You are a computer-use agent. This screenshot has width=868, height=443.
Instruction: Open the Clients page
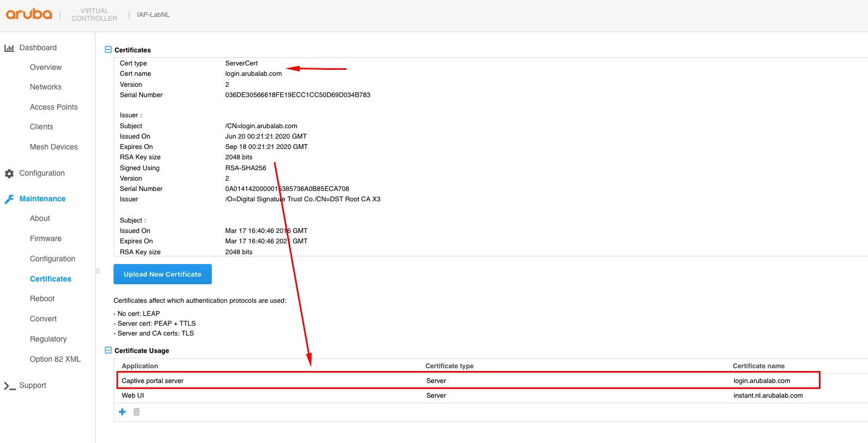[41, 127]
